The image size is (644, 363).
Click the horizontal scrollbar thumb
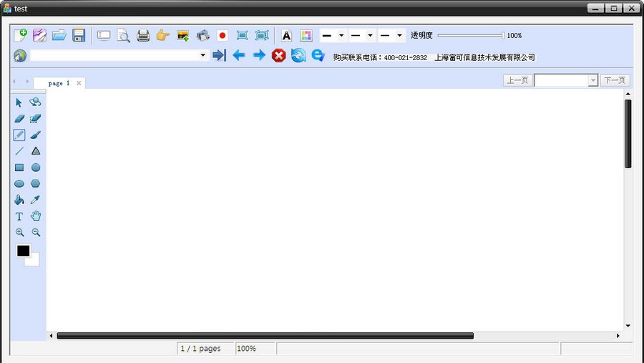pyautogui.click(x=265, y=336)
